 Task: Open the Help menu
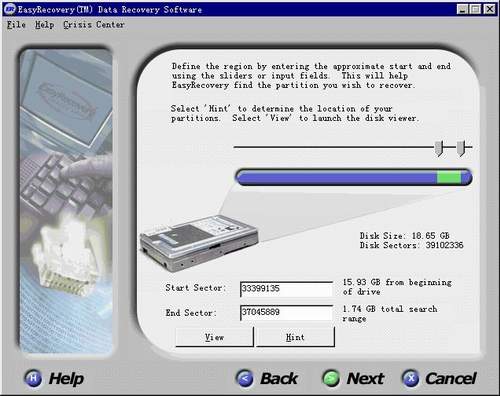tap(44, 25)
